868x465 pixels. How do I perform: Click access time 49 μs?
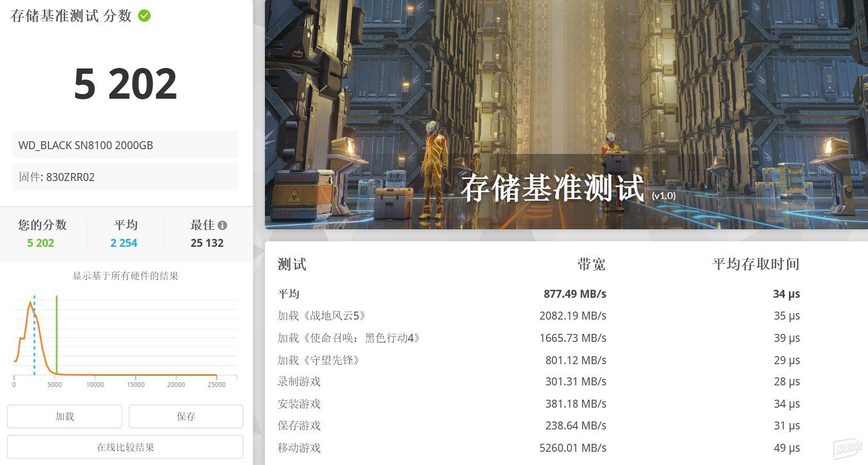click(787, 448)
